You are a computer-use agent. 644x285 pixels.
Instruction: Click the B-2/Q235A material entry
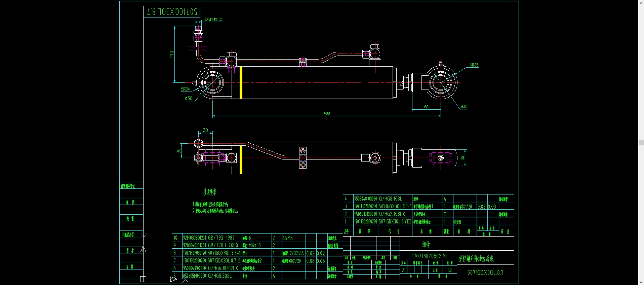(293, 253)
